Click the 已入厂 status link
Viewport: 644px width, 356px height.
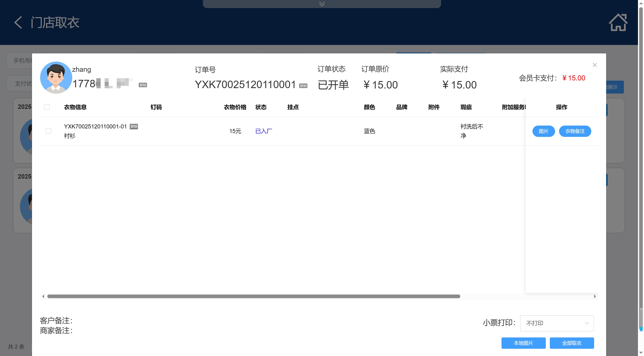tap(263, 131)
